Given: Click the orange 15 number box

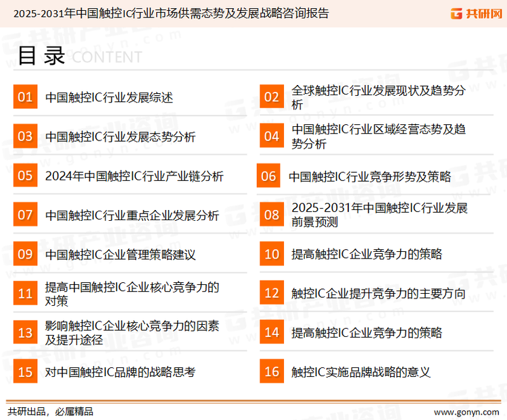Looking at the screenshot, I should (x=25, y=371).
